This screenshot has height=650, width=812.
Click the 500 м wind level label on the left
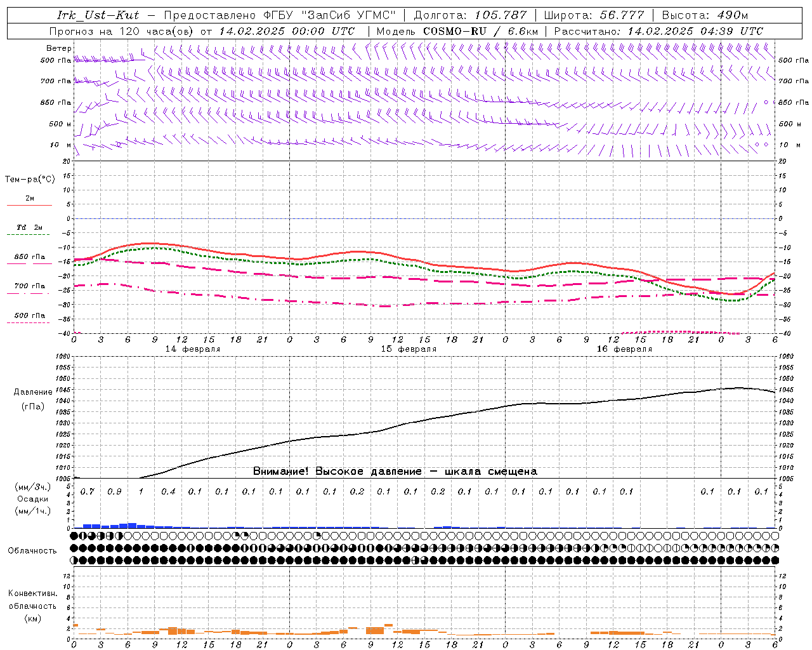click(x=60, y=124)
